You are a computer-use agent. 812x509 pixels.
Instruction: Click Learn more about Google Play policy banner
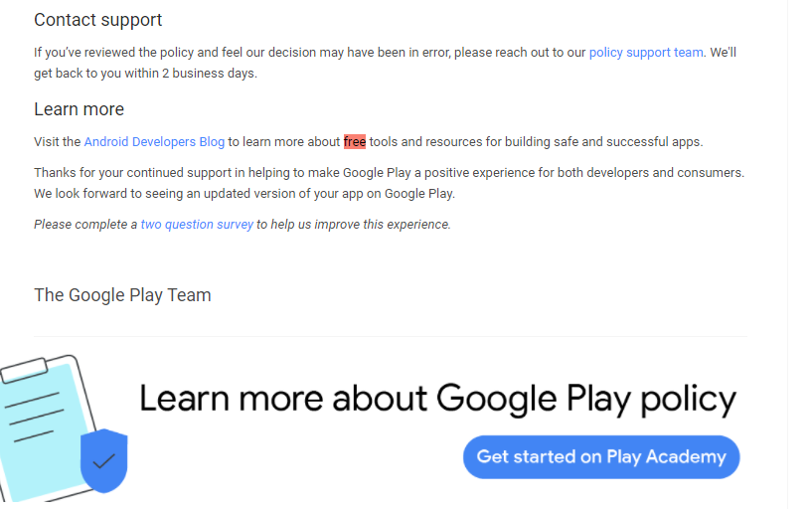coord(437,399)
